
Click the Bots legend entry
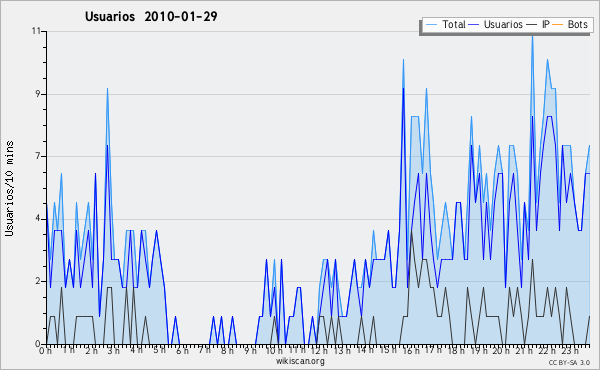click(x=570, y=24)
